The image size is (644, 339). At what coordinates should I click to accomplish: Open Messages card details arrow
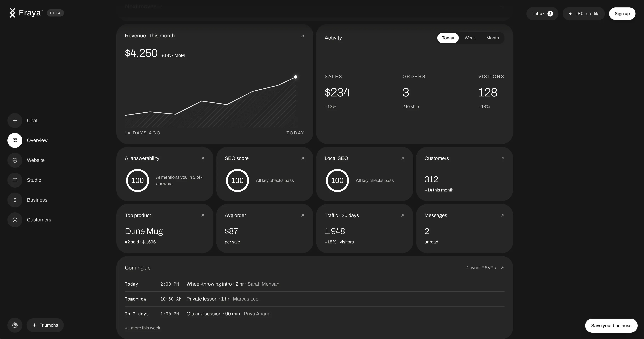click(x=502, y=215)
